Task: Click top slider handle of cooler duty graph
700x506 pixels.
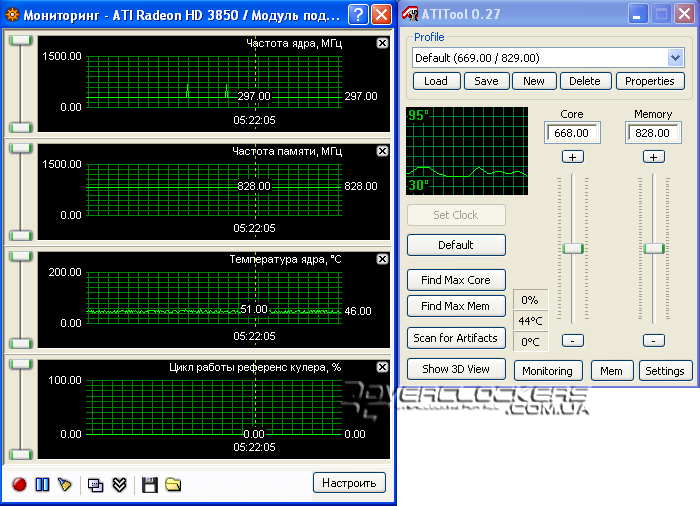Action: point(21,364)
